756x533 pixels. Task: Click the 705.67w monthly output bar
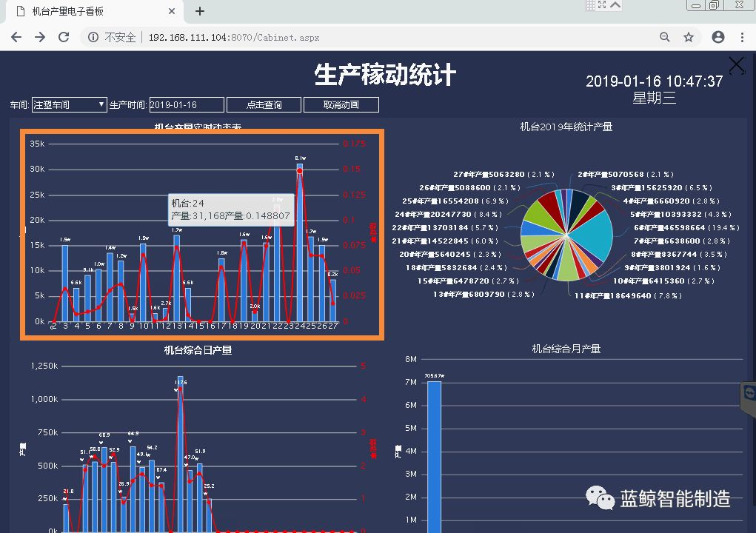tap(435, 457)
